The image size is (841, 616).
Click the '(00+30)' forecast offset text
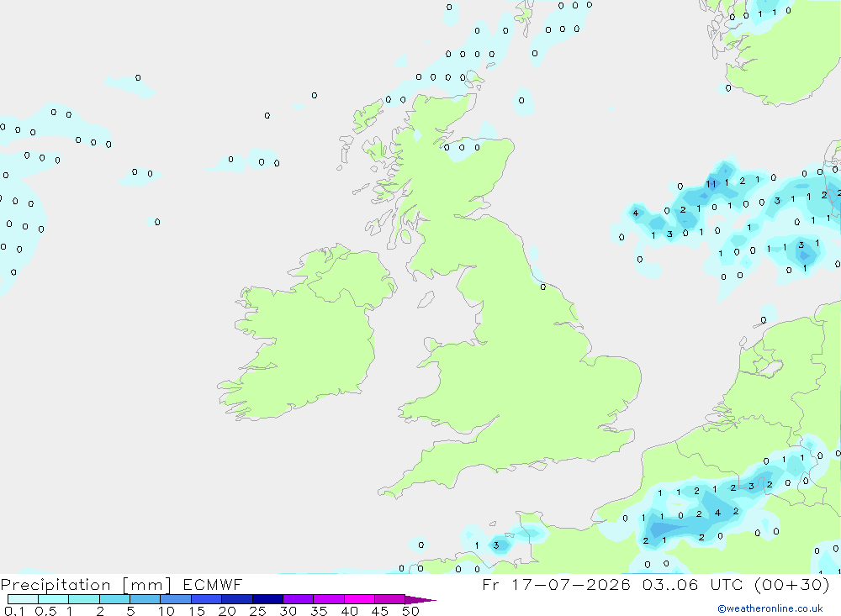(x=791, y=584)
